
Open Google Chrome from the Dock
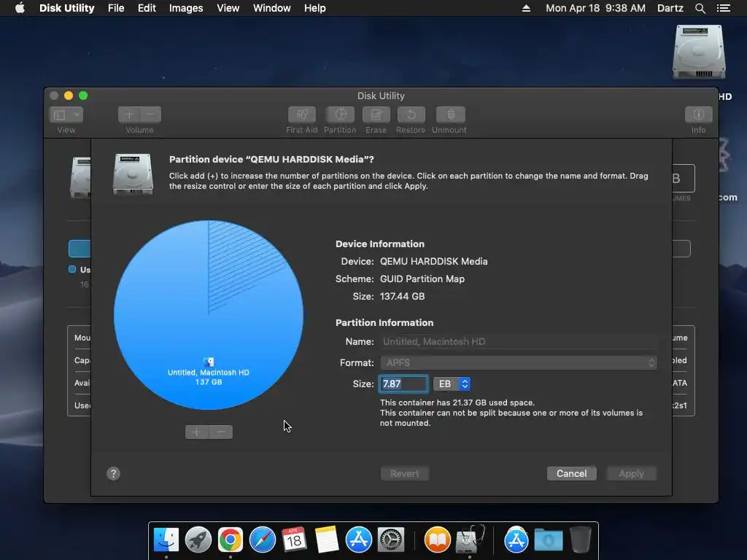(x=230, y=540)
